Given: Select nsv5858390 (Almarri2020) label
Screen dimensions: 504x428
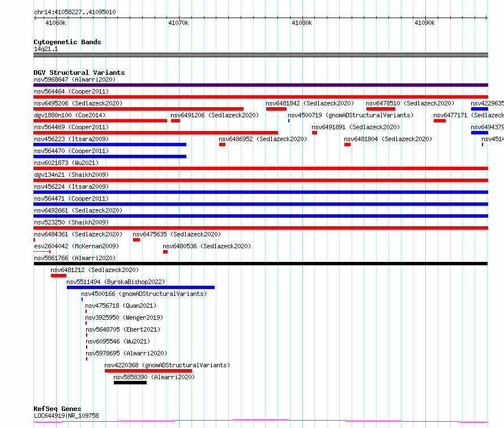Looking at the screenshot, I should click(x=154, y=377).
